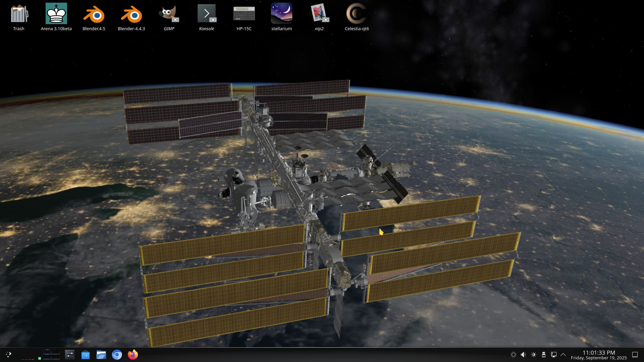The image size is (644, 362).
Task: Click the date Friday, September 19, 2025
Action: tap(599, 358)
